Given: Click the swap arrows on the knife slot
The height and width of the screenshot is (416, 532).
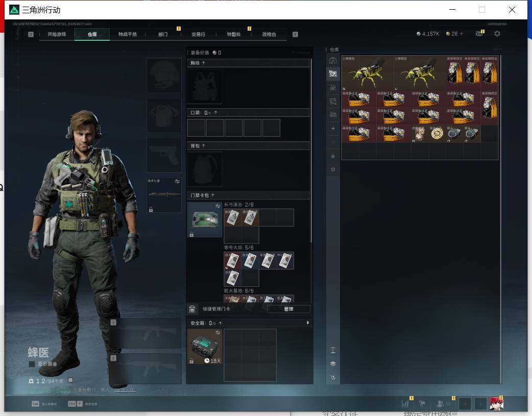Looking at the screenshot, I should coord(177,181).
